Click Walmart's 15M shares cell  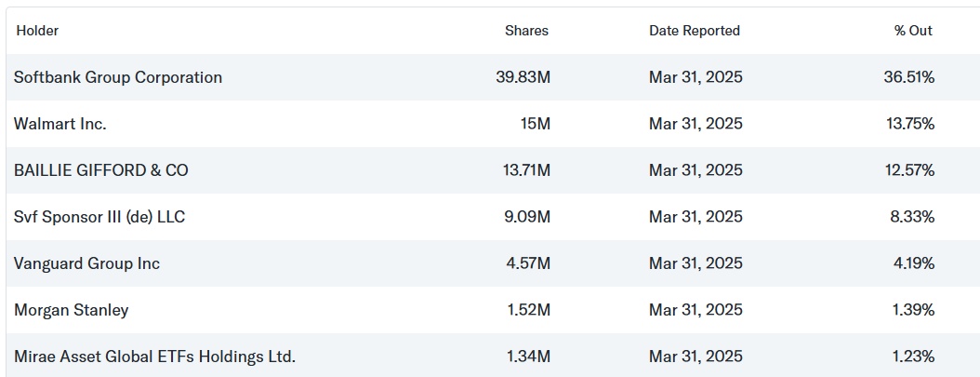(535, 124)
